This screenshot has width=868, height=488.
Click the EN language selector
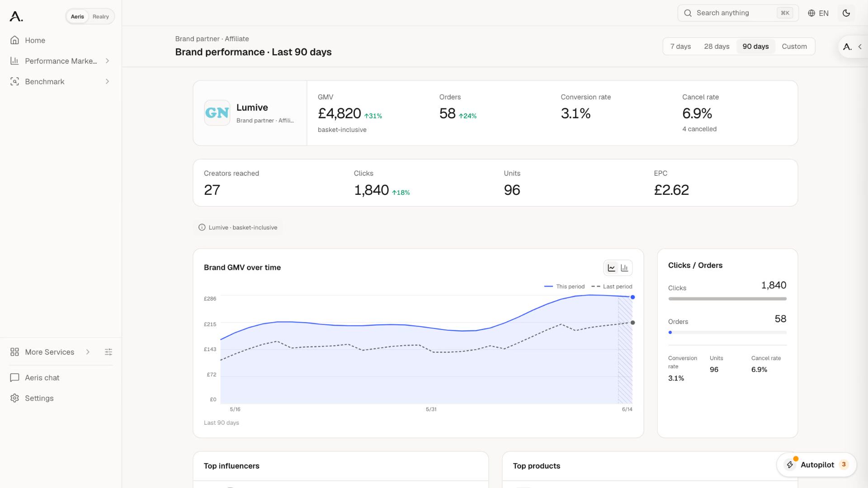coord(818,13)
